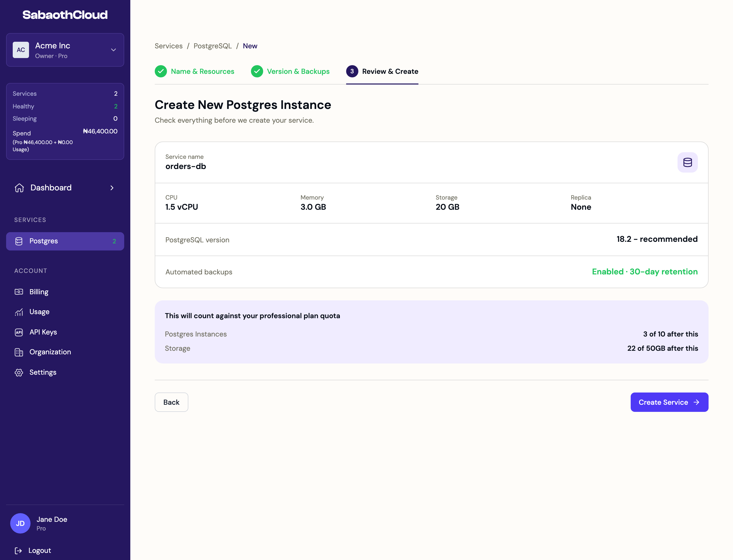Click the Create Service button
This screenshot has height=560, width=733.
click(x=669, y=402)
